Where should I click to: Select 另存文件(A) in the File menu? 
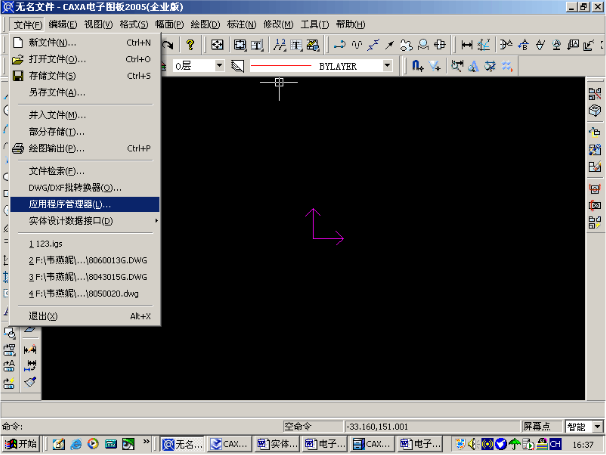(x=58, y=92)
